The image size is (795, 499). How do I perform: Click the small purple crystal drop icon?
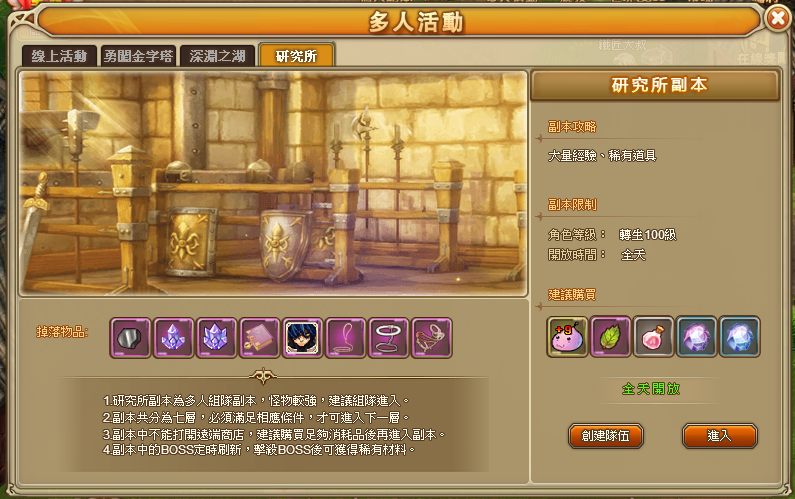pos(173,338)
